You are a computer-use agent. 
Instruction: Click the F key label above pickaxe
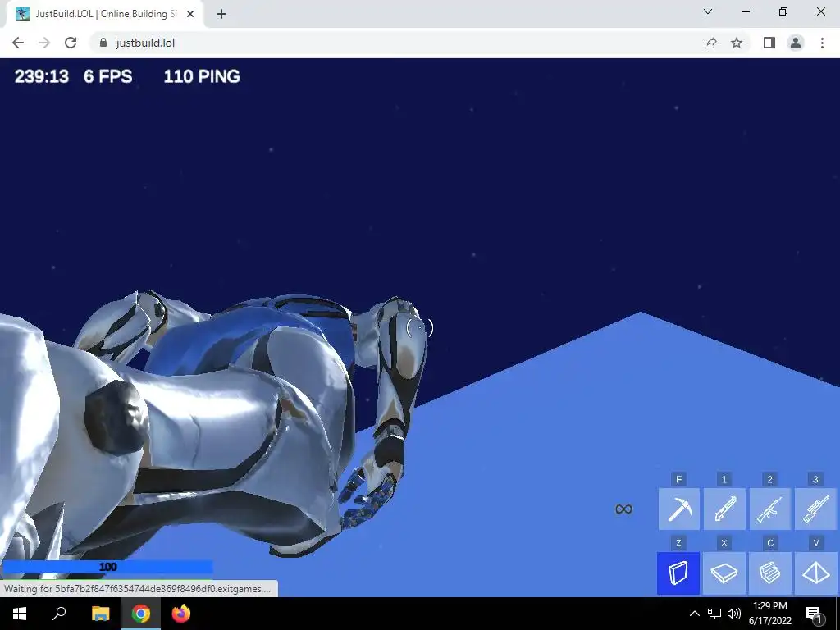coord(678,479)
